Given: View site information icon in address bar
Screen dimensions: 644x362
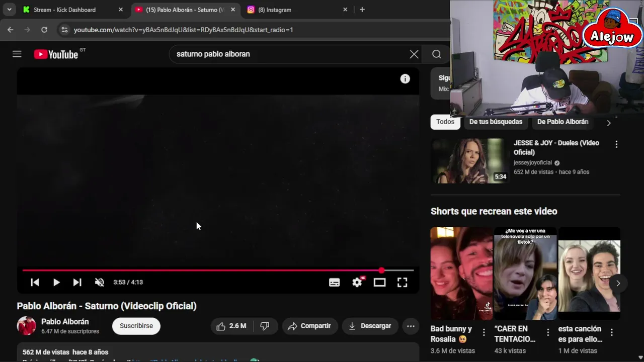Looking at the screenshot, I should point(64,30).
